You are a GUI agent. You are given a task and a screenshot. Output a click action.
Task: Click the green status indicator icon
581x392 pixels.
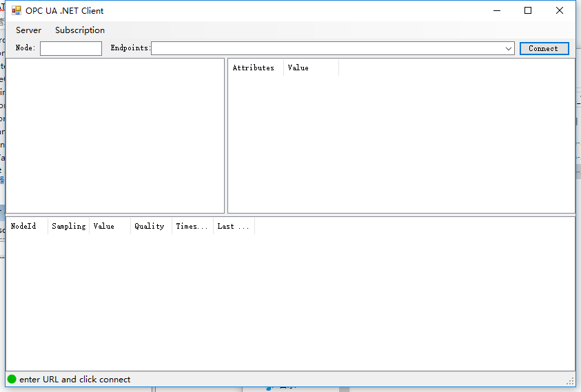[12, 379]
